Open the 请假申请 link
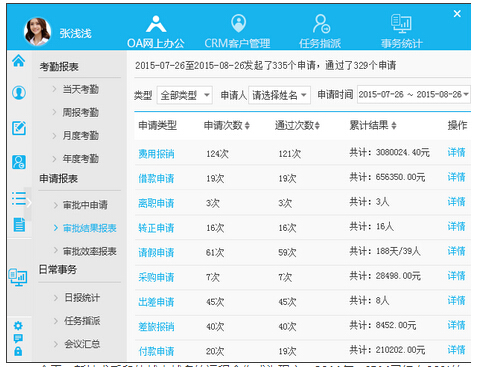The height and width of the screenshot is (367, 480). (156, 252)
